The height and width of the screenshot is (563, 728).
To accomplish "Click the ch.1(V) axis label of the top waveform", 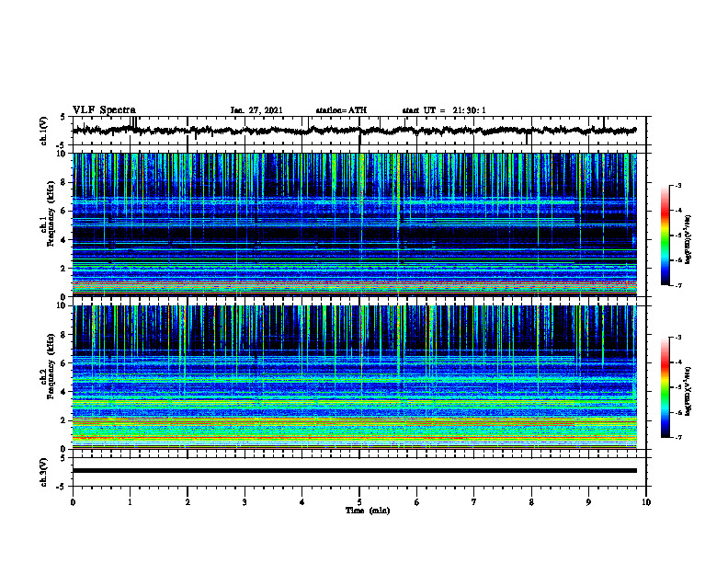I will (x=44, y=131).
